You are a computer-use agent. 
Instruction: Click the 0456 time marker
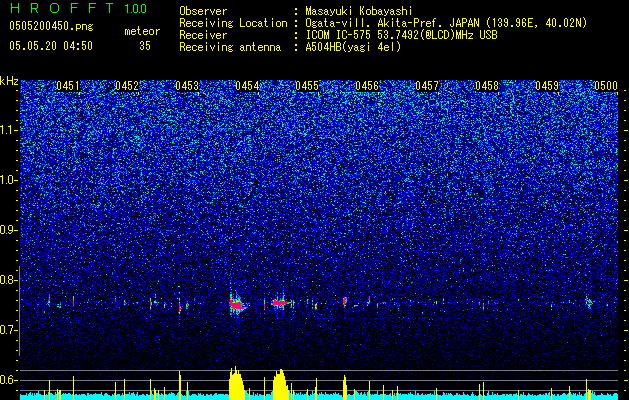pos(367,86)
